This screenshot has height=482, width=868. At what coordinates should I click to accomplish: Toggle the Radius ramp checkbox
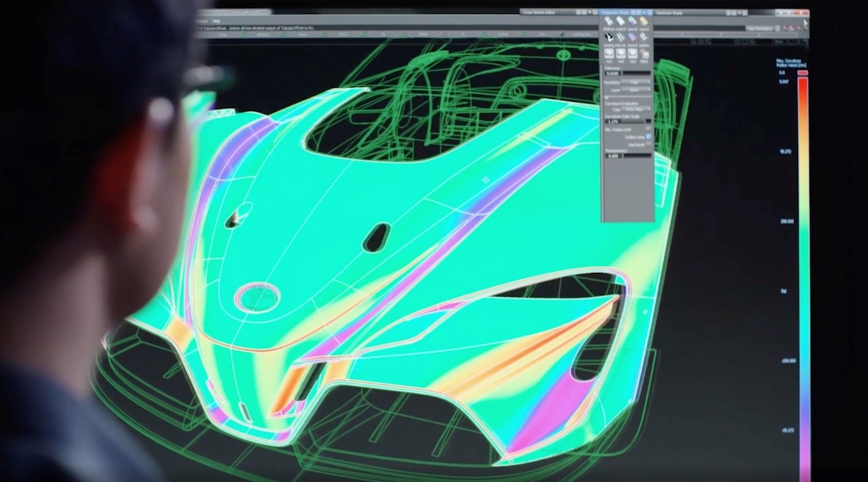pyautogui.click(x=648, y=136)
